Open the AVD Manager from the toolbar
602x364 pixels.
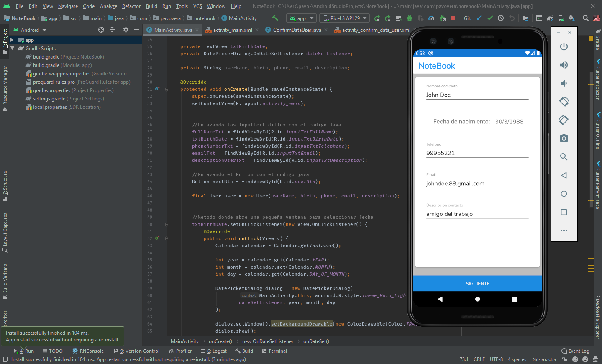click(x=561, y=18)
